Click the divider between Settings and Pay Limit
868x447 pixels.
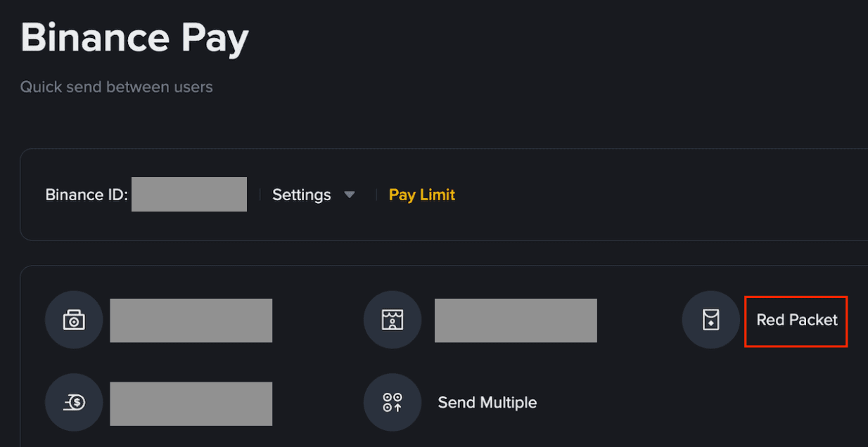[376, 195]
